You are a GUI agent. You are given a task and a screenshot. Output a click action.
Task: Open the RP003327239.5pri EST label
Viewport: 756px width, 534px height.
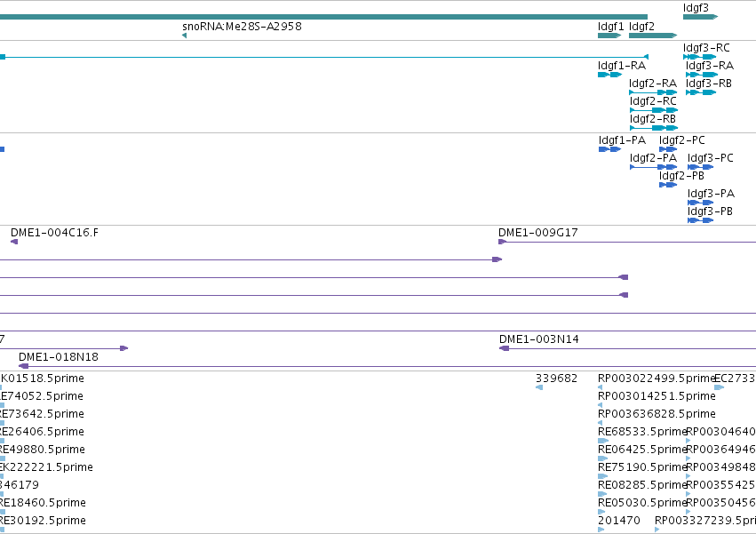(705, 521)
